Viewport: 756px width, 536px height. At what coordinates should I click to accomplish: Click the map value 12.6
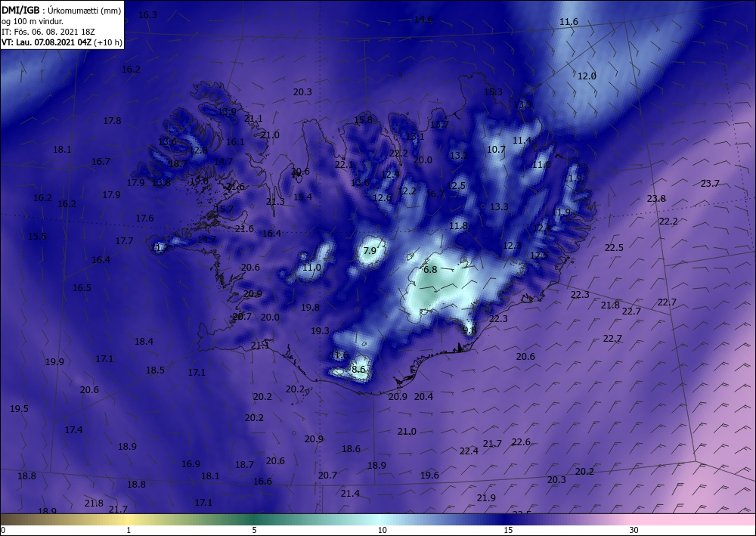[382, 197]
